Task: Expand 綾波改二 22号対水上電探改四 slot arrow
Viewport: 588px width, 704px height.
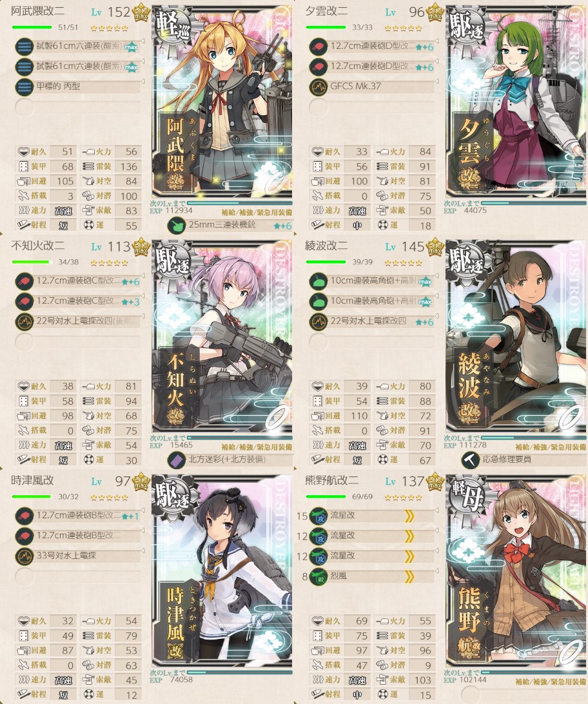Action: [436, 316]
